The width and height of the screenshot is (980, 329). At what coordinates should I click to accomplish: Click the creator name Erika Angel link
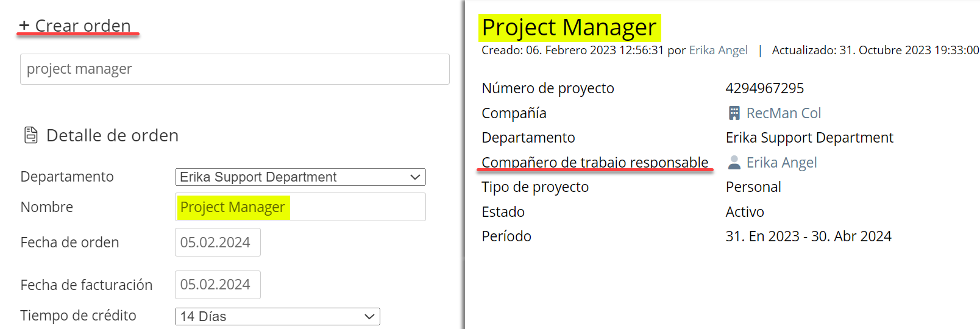click(718, 51)
